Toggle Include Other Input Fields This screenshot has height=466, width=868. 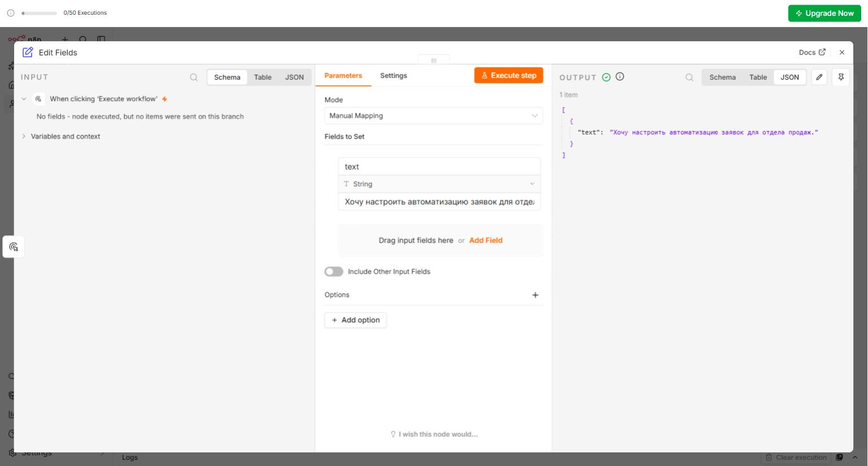[x=333, y=271]
